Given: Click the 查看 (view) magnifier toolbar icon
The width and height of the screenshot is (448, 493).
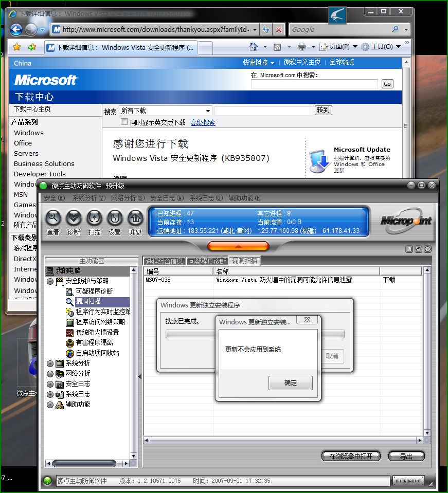Looking at the screenshot, I should click(53, 217).
